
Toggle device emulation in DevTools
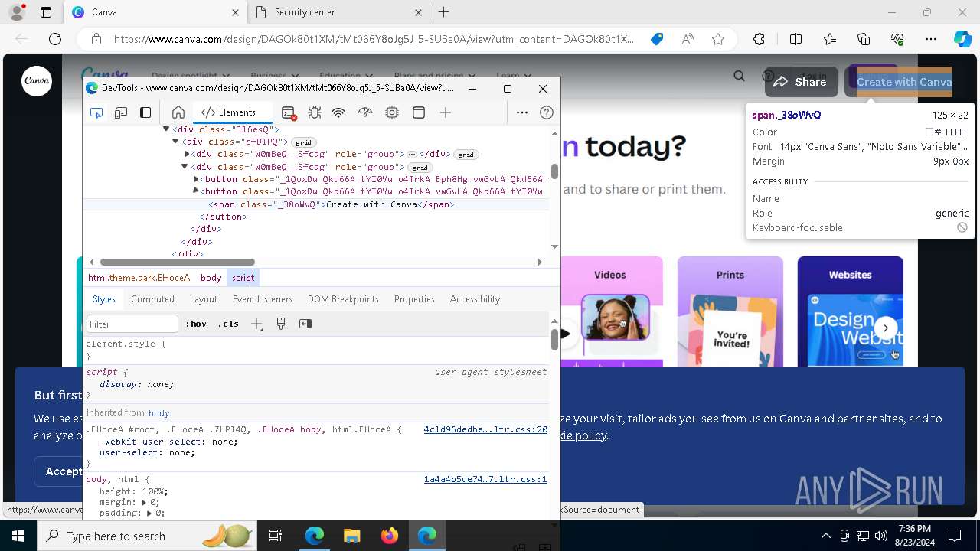tap(121, 112)
